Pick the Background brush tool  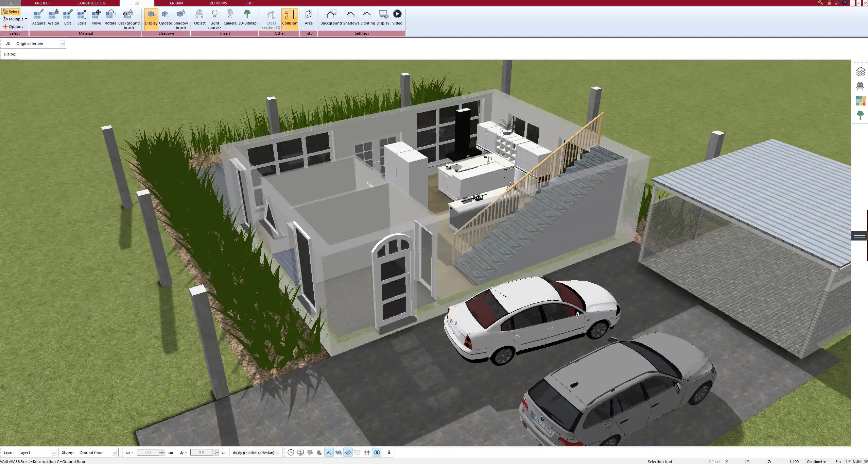tap(129, 19)
